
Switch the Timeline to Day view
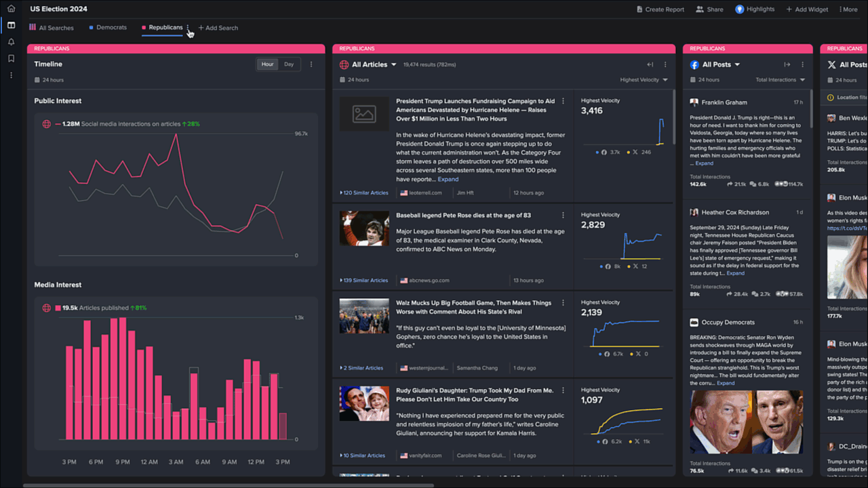289,64
